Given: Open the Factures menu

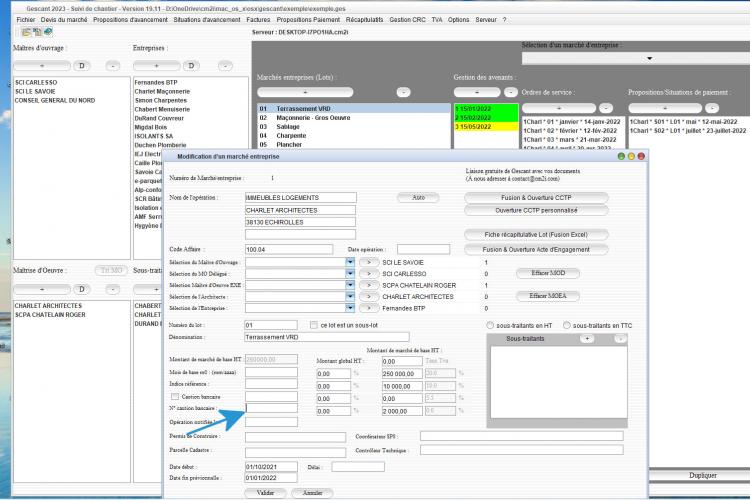Looking at the screenshot, I should click(x=258, y=20).
